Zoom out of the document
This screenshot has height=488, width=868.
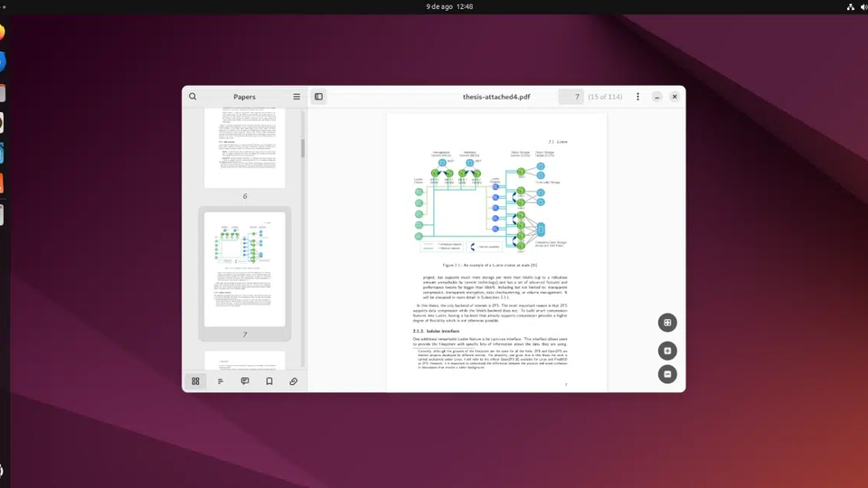pos(667,374)
